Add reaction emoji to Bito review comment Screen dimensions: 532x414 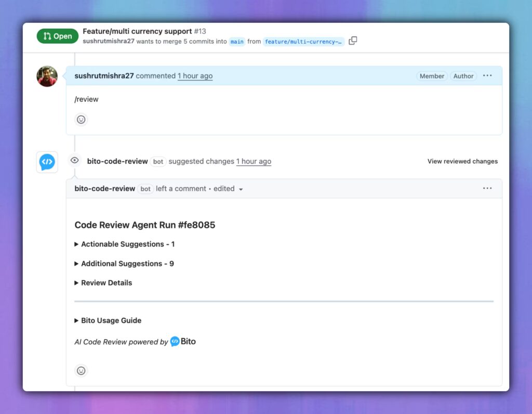tap(81, 370)
